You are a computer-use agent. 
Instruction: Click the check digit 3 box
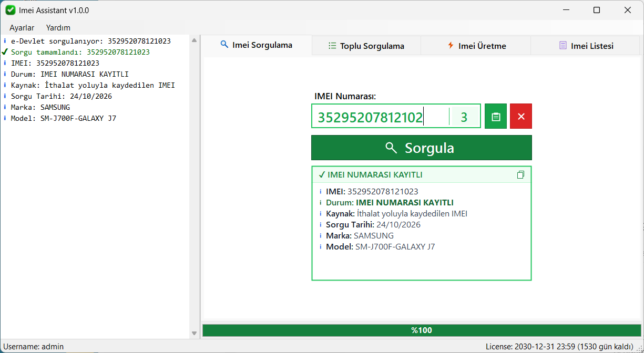coord(464,117)
